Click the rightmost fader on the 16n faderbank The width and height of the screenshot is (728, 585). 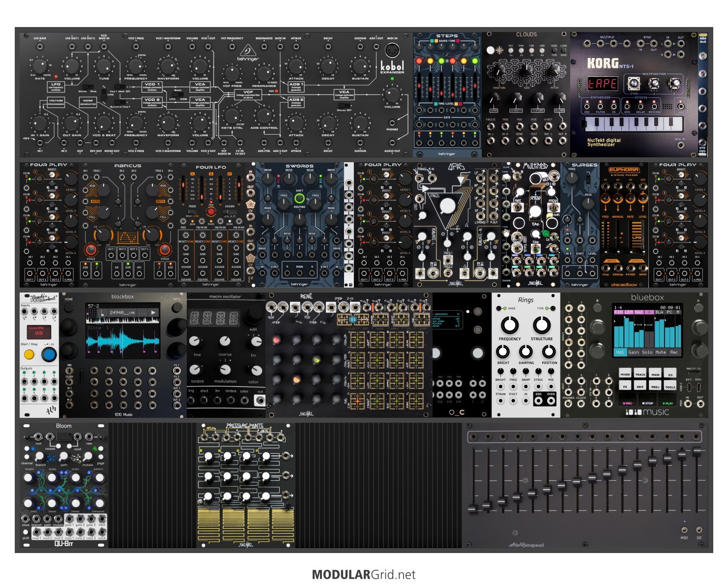(697, 452)
